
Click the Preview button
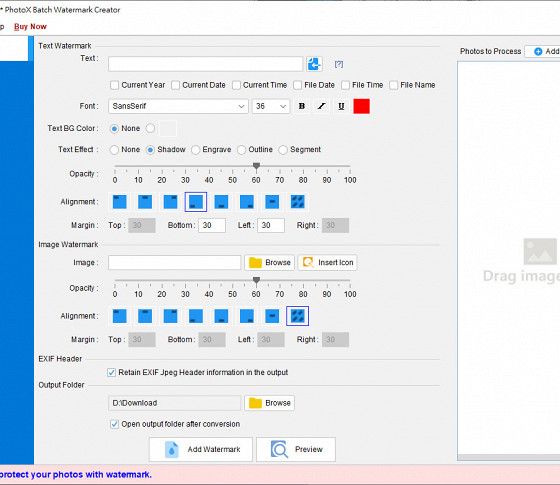coord(296,449)
